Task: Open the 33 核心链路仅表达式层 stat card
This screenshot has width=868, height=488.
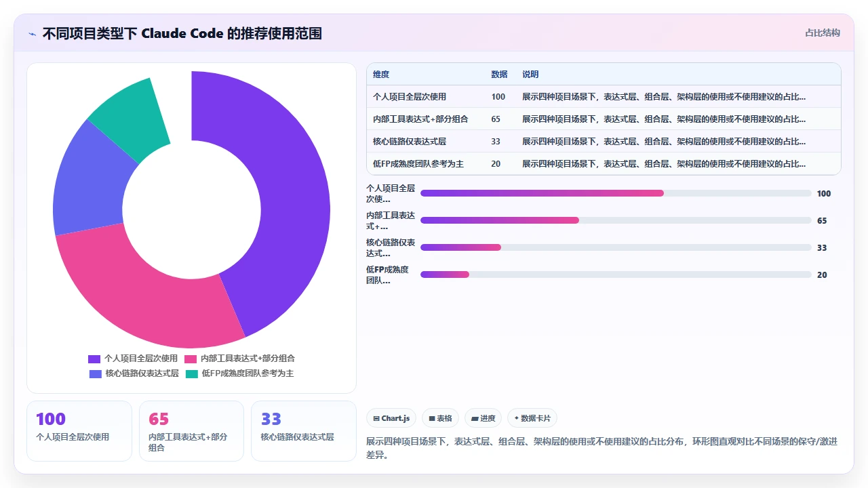Action: (304, 431)
